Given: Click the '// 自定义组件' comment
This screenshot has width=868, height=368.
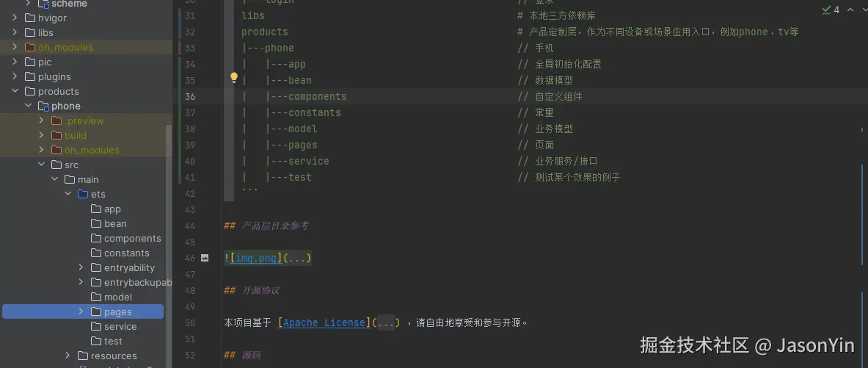Looking at the screenshot, I should (x=550, y=96).
